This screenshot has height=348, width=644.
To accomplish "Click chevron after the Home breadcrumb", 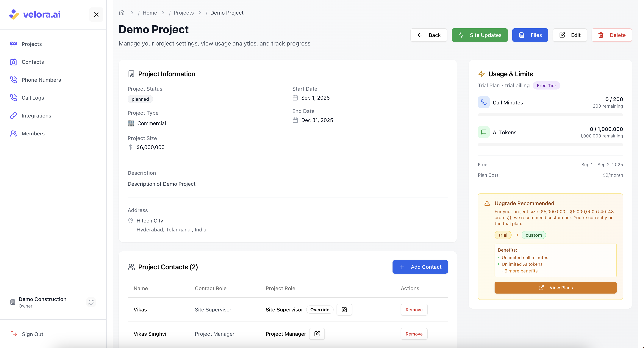I will coord(163,13).
